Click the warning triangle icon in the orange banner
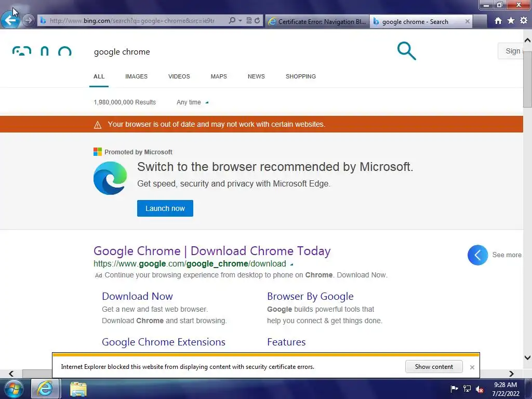Image resolution: width=532 pixels, height=399 pixels. [x=98, y=125]
